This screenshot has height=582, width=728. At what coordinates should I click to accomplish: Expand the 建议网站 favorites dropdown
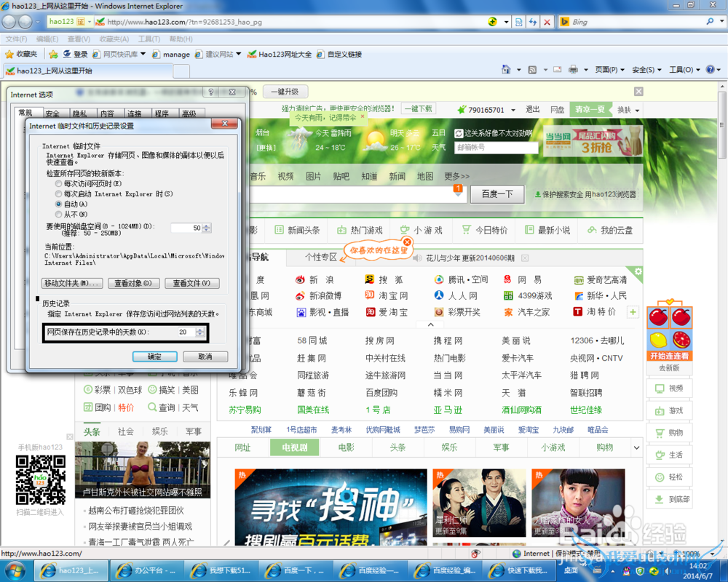pos(239,55)
